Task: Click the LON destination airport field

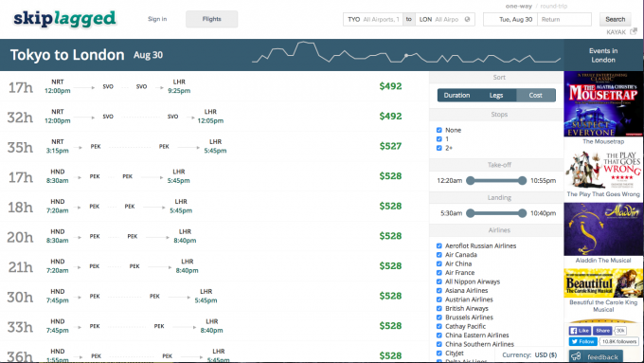Action: 444,19
